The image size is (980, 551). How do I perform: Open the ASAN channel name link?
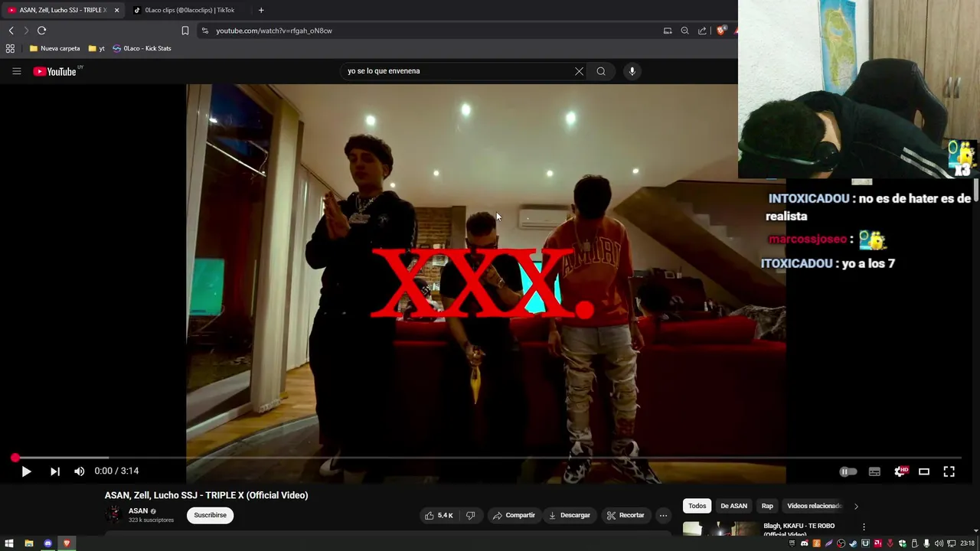[x=138, y=511]
